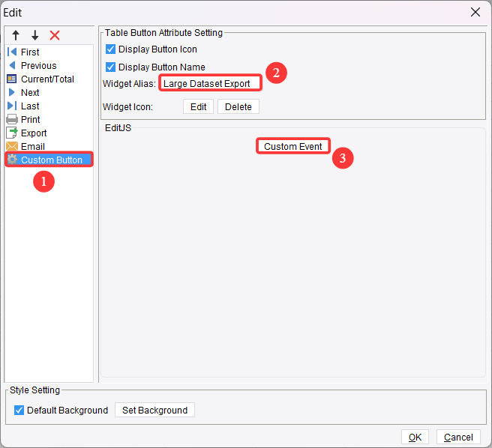The image size is (492, 448).
Task: Open the Custom Event editor
Action: pos(293,146)
